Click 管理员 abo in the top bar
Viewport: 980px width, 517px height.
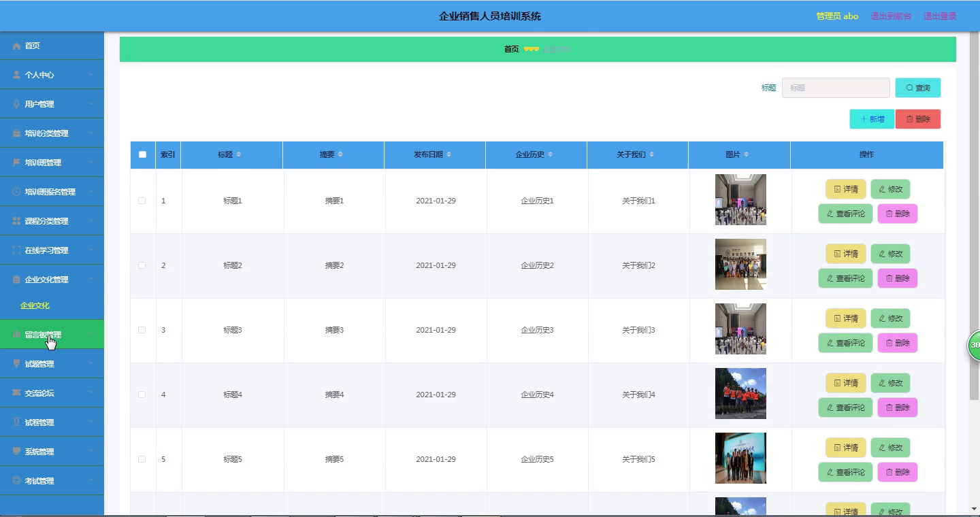tap(837, 16)
